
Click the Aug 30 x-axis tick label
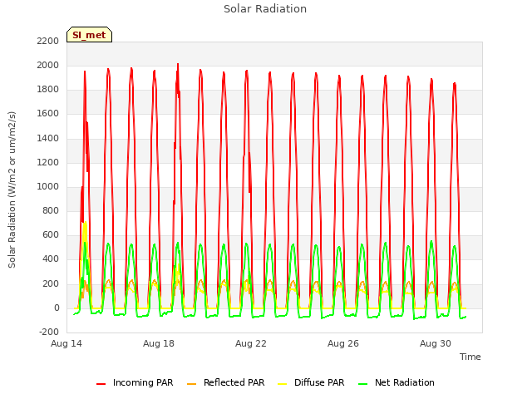pos(436,343)
